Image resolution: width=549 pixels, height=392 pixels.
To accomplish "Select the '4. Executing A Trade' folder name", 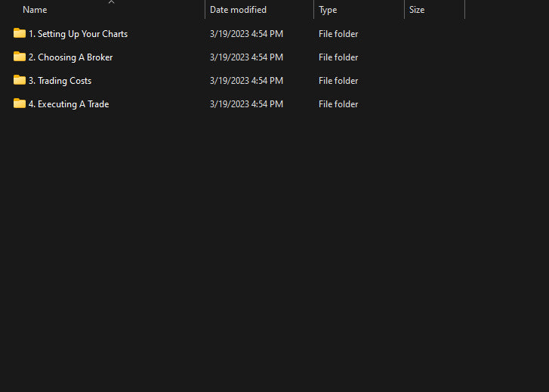I will click(69, 104).
